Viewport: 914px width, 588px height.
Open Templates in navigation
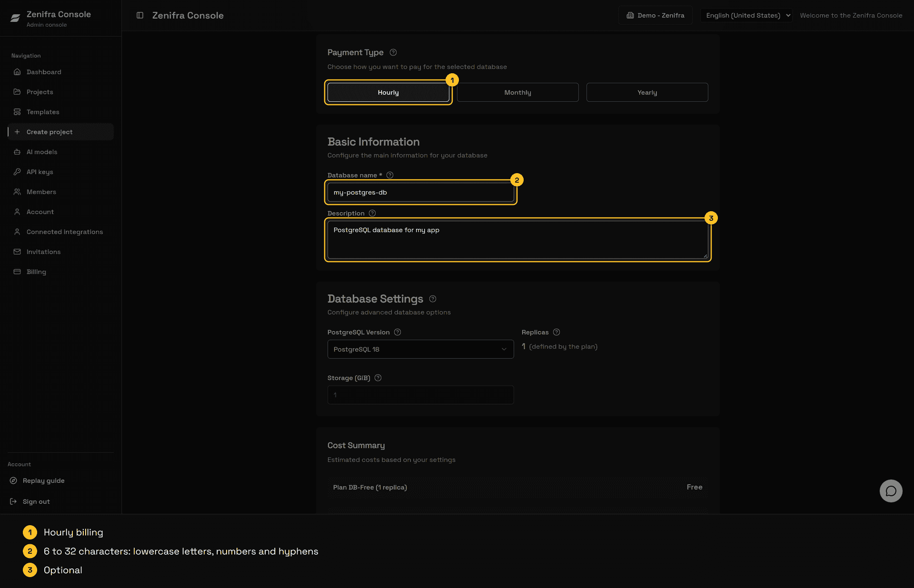pyautogui.click(x=60, y=112)
